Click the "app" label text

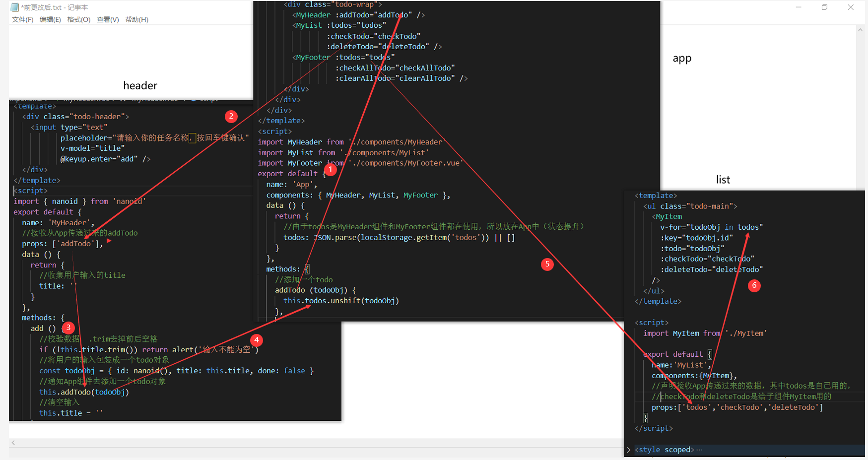click(x=682, y=59)
